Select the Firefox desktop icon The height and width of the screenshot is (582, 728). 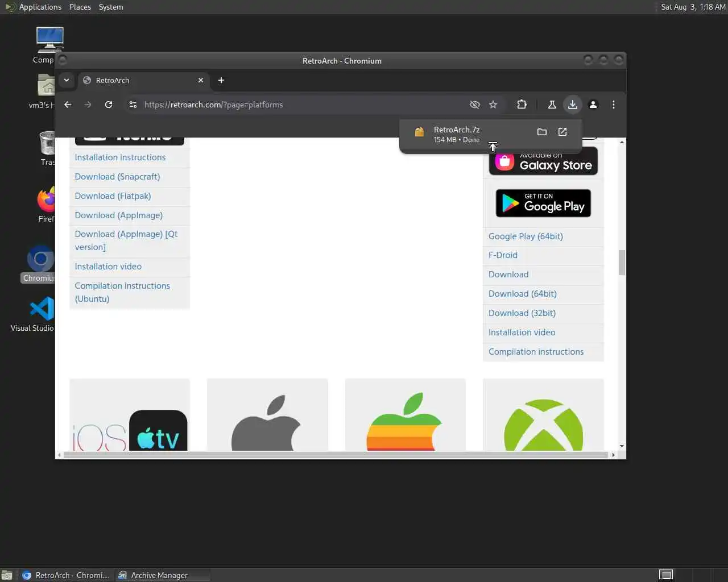47,205
